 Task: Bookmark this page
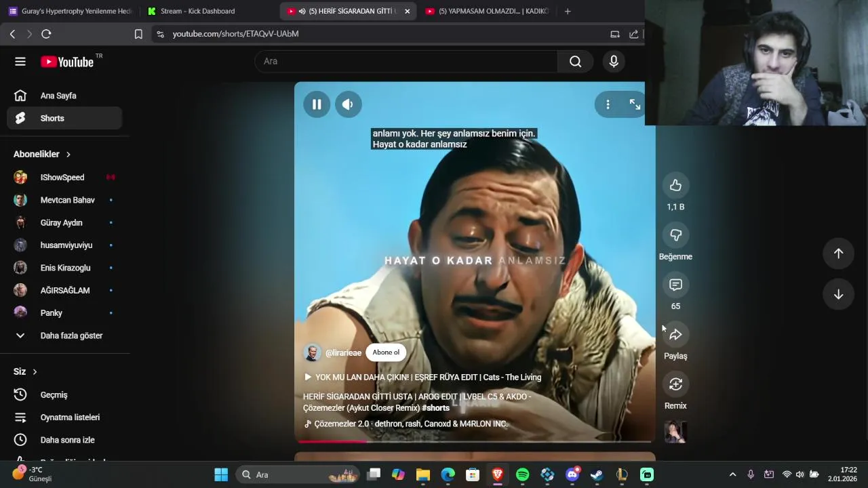point(138,34)
